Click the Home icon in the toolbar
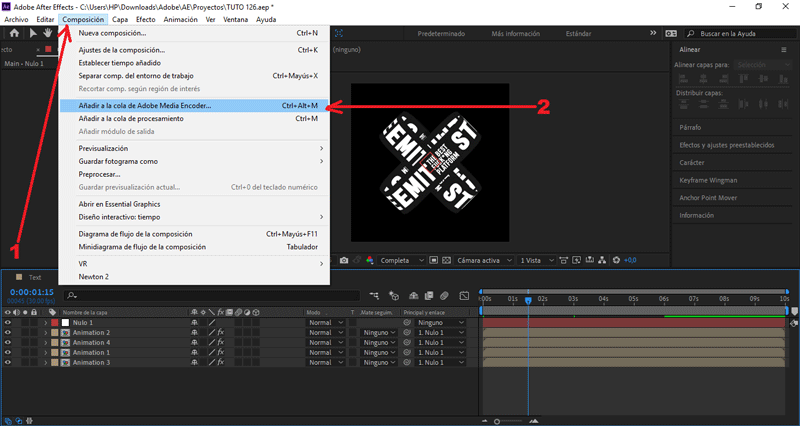The image size is (800, 426). pos(14,33)
